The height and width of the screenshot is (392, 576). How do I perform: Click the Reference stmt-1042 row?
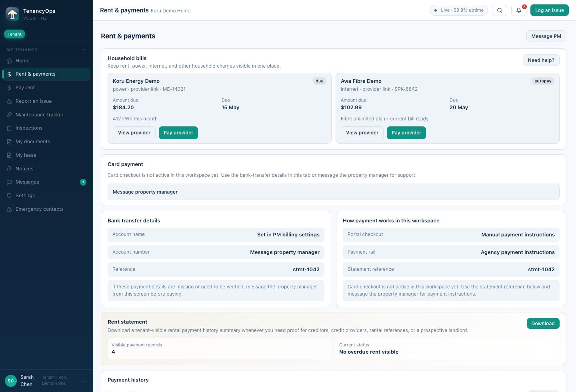(x=216, y=270)
